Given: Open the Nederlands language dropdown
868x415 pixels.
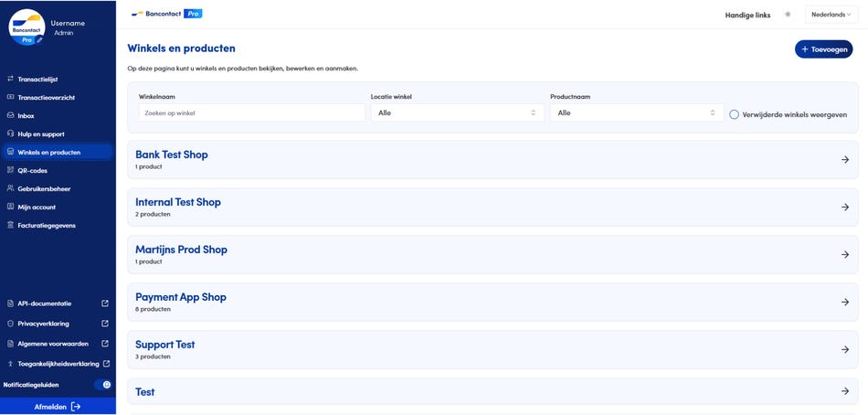Looking at the screenshot, I should point(831,15).
